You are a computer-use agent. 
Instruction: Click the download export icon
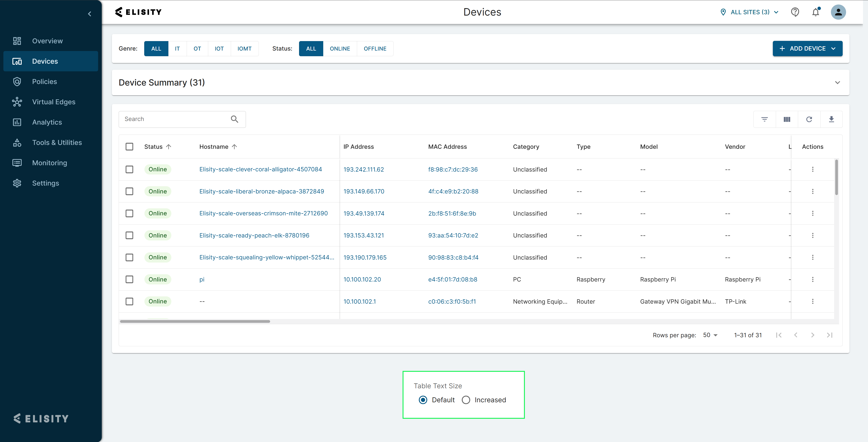click(x=831, y=119)
